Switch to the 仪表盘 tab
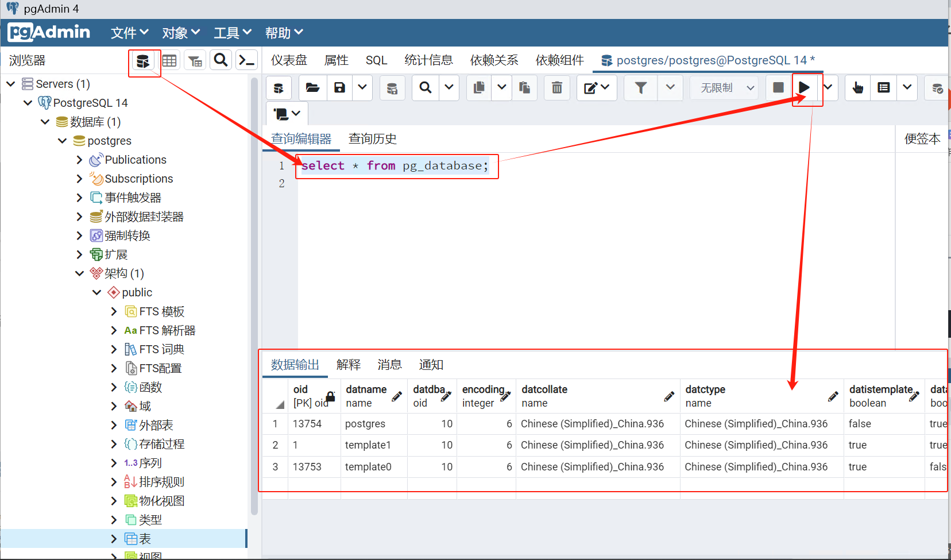Screen dimensions: 951x560 (x=289, y=60)
